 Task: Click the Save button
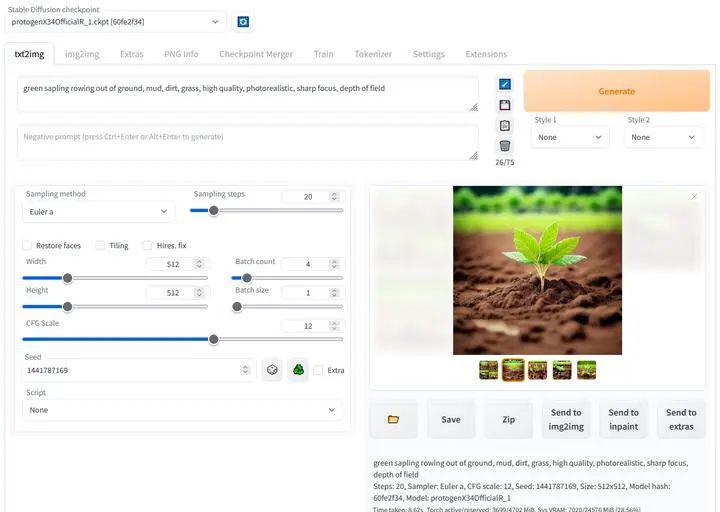coord(451,419)
